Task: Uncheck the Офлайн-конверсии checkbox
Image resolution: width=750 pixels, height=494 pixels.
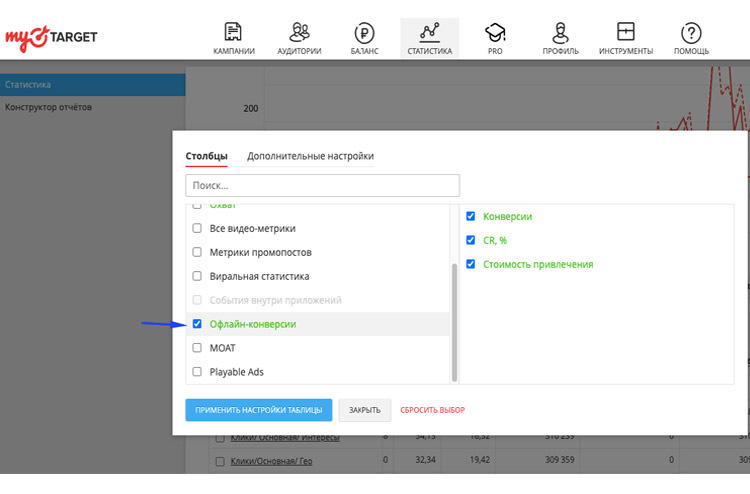Action: (x=197, y=324)
